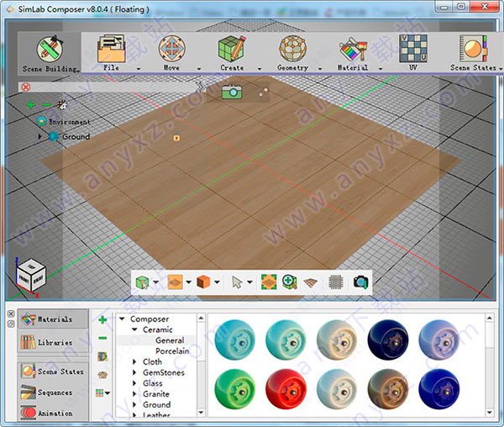Expand the Ground node in scene tree
This screenshot has width=504, height=427.
39,136
